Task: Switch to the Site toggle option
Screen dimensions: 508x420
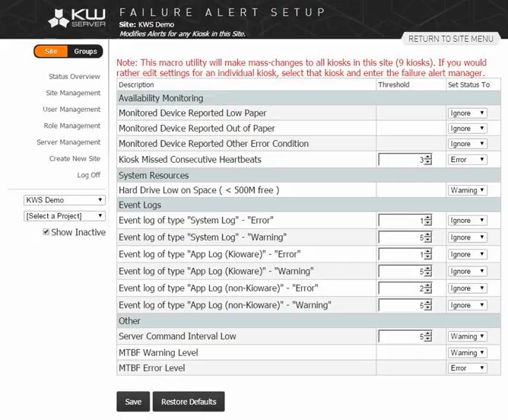Action: pos(51,51)
